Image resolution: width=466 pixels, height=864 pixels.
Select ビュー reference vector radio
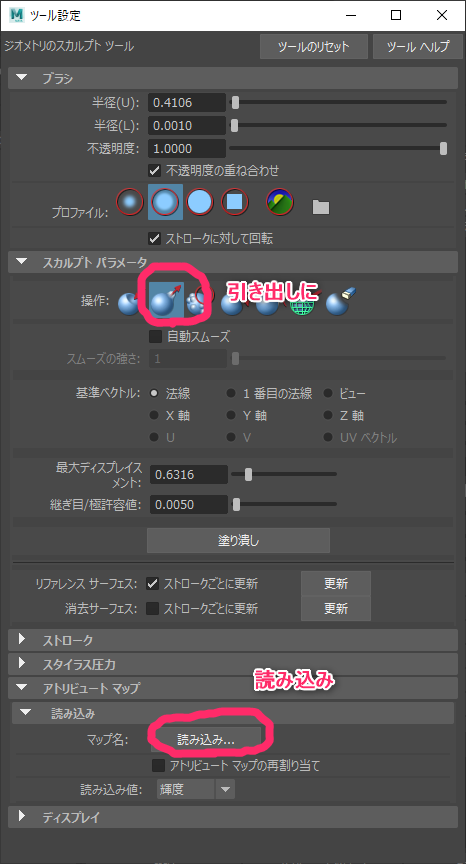[328, 393]
